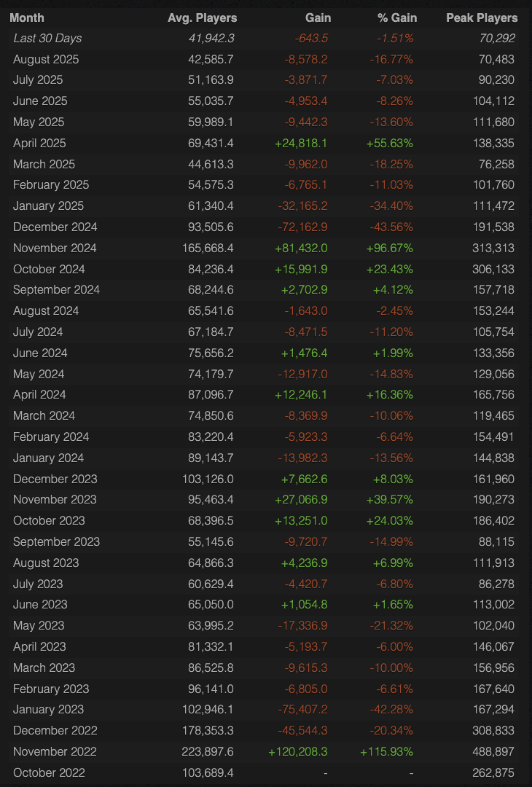Select the October 2024 row label
The height and width of the screenshot is (787, 532).
coord(49,269)
